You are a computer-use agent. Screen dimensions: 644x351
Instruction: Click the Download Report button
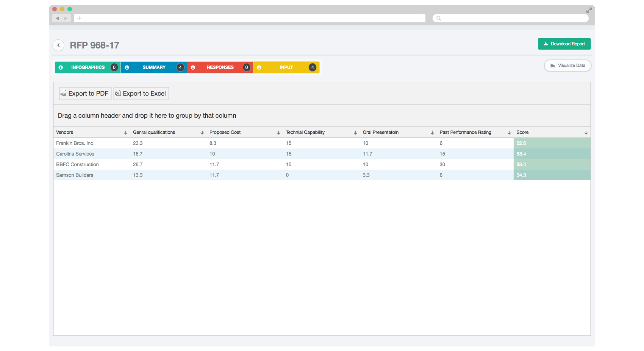(564, 44)
